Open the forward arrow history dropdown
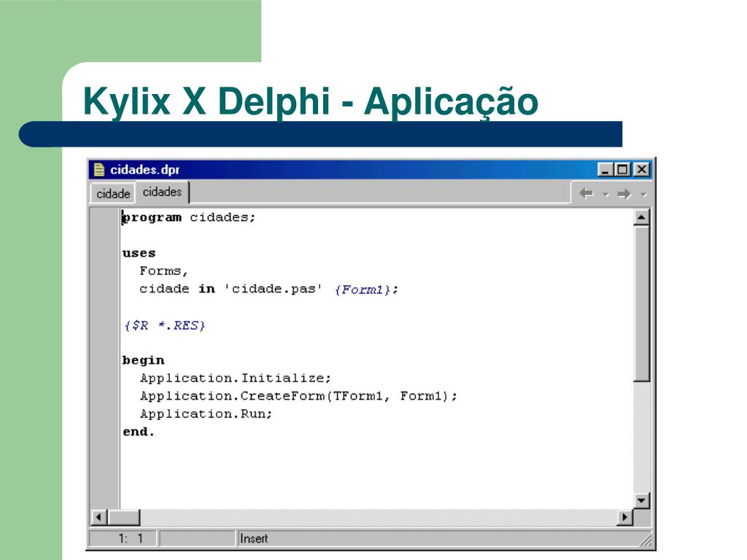The width and height of the screenshot is (747, 560). pyautogui.click(x=643, y=194)
